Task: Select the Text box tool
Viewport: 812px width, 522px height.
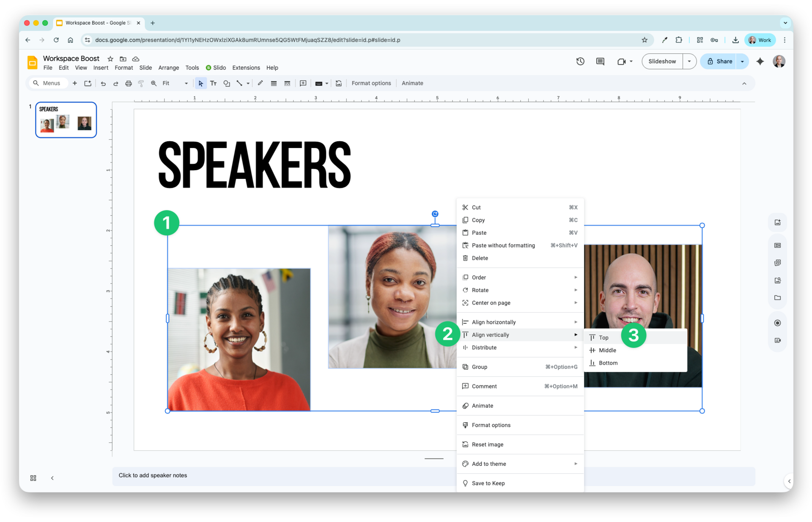Action: (x=214, y=83)
